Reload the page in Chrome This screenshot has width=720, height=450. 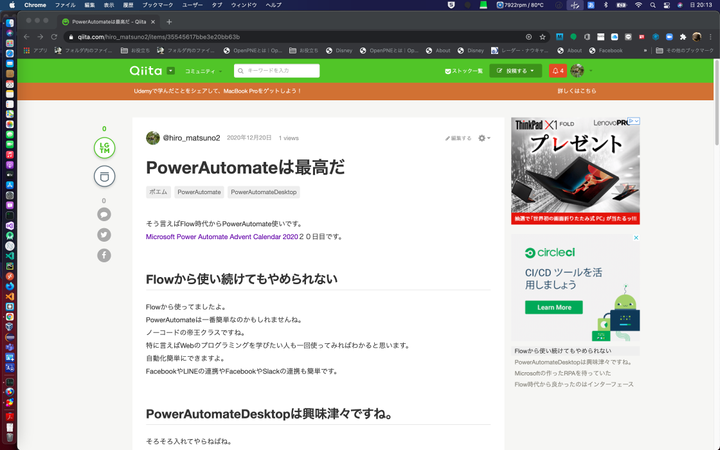(x=54, y=37)
